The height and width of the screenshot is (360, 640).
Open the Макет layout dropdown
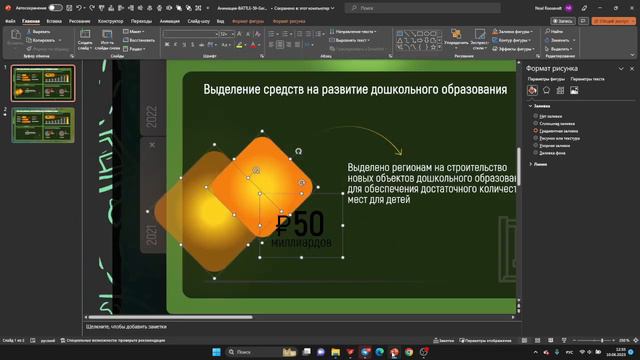pyautogui.click(x=133, y=31)
